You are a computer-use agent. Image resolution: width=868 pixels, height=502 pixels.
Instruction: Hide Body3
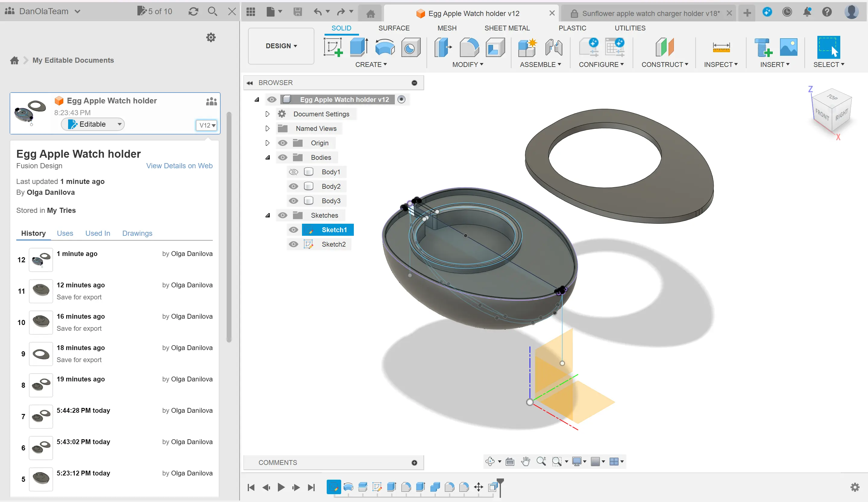294,201
